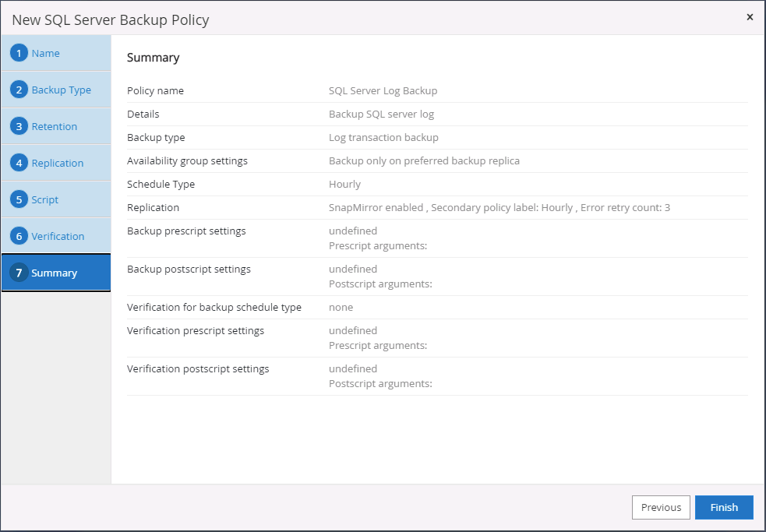Click the Summary heading in the content pane

pos(153,58)
